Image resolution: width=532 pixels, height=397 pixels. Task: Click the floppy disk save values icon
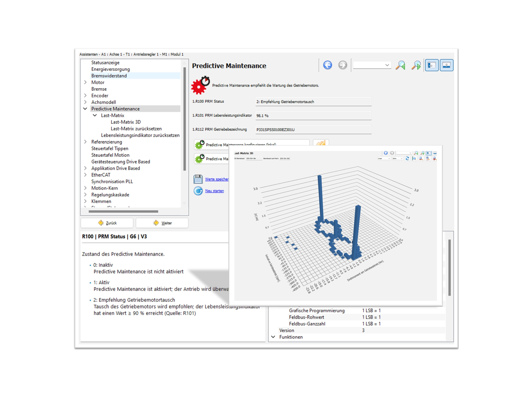tap(198, 179)
